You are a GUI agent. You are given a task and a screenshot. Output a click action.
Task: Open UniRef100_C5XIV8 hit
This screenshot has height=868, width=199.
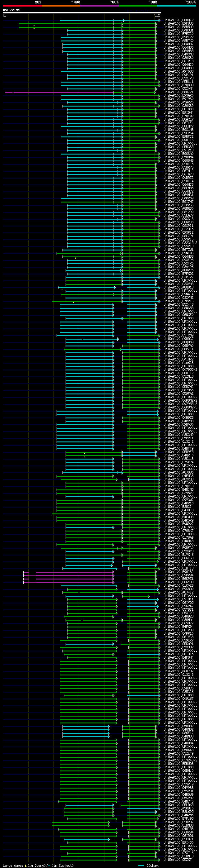tap(178, 79)
